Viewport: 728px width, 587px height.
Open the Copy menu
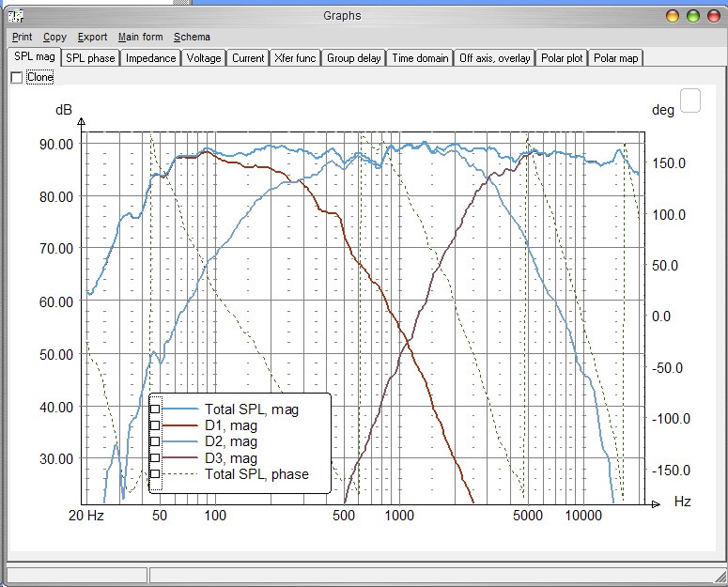(54, 37)
